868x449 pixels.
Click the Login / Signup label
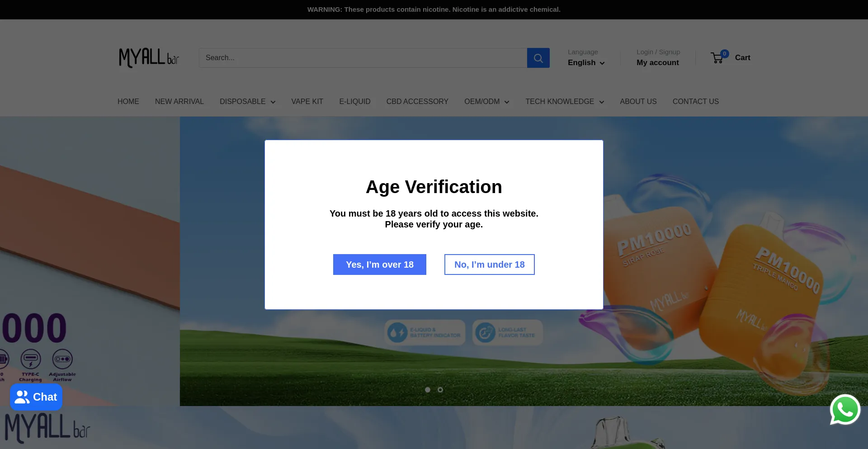tap(658, 52)
